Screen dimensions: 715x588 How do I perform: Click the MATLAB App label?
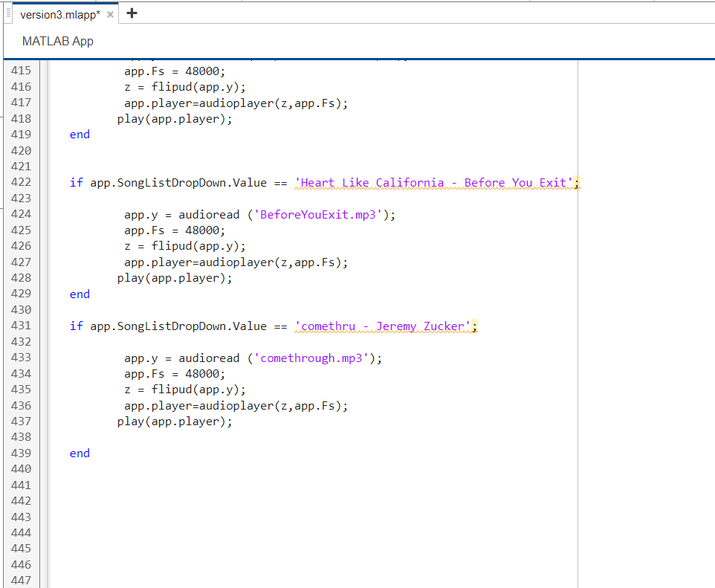click(x=57, y=41)
